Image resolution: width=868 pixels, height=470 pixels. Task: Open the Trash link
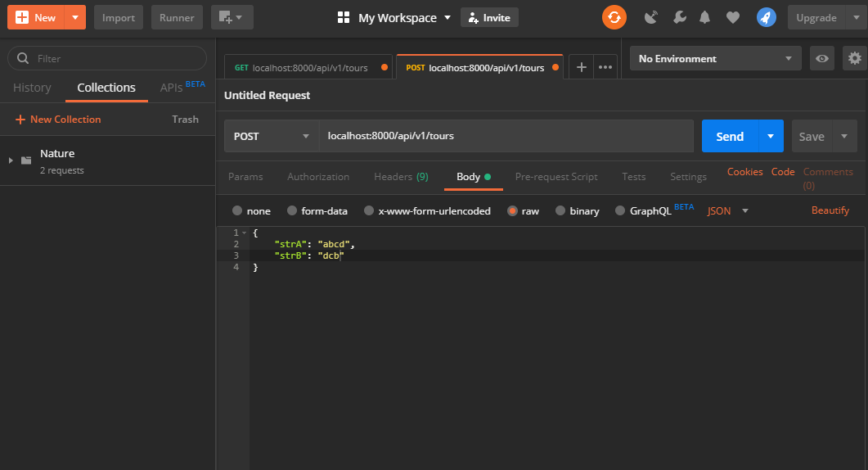coord(185,120)
